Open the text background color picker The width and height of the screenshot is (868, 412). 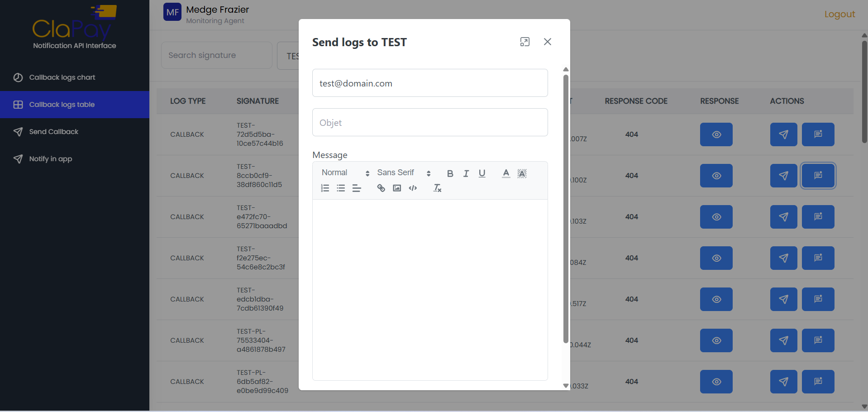522,173
